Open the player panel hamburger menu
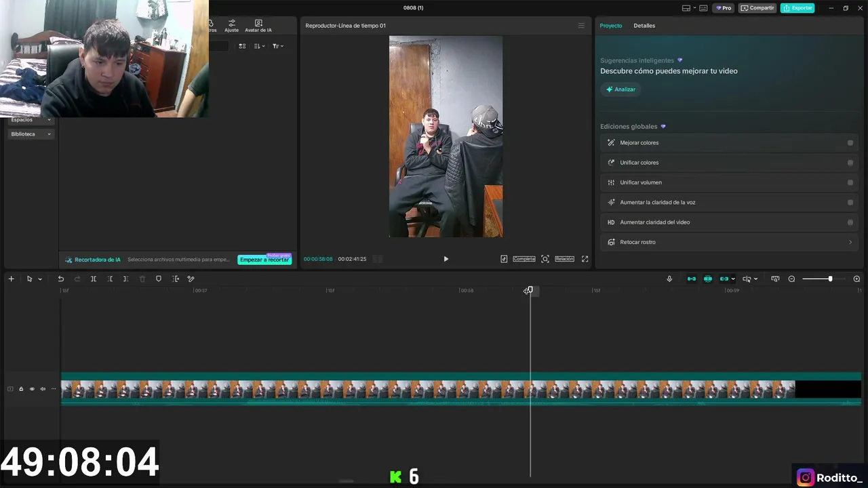Image resolution: width=868 pixels, height=488 pixels. click(x=581, y=26)
